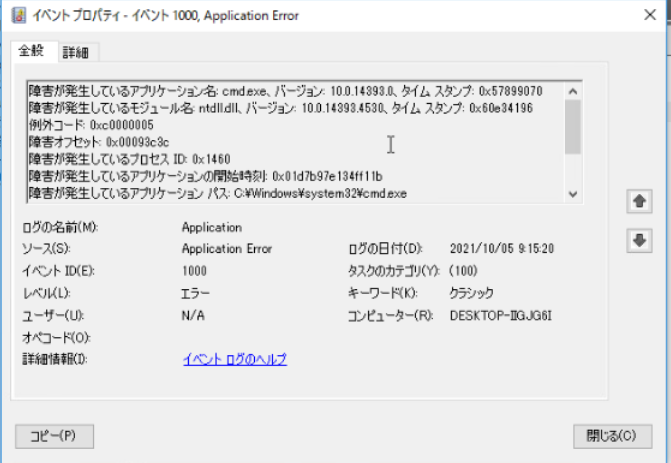This screenshot has width=671, height=463.
Task: Click log date value 2021/10/05 9:15:20
Action: tap(502, 249)
